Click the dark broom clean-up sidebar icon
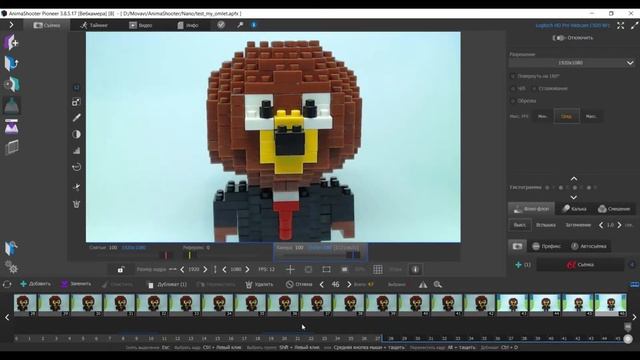The width and height of the screenshot is (640, 360). pos(11,105)
